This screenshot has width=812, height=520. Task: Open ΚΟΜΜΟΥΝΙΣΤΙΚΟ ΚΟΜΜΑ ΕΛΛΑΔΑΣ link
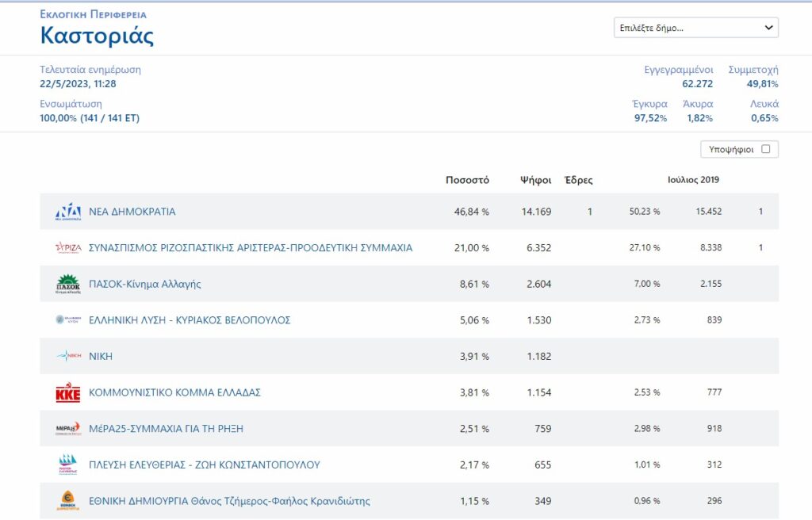click(174, 392)
